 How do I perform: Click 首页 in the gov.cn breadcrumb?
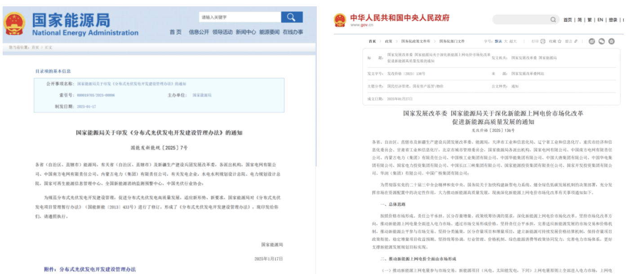(372, 41)
